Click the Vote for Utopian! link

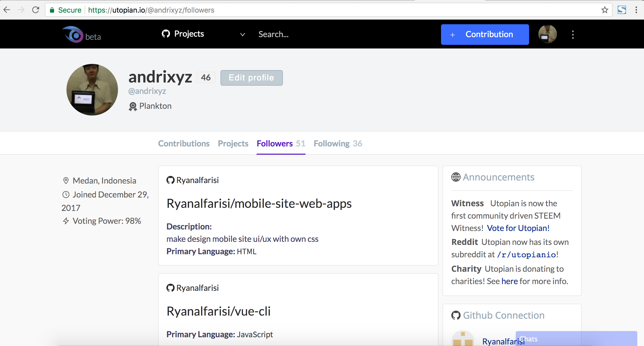pyautogui.click(x=518, y=228)
